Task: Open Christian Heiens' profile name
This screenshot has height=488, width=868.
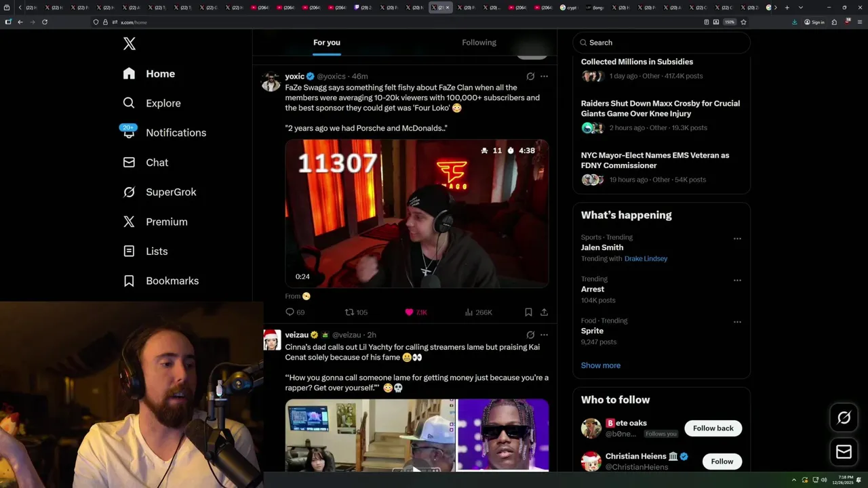Action: [636, 457]
